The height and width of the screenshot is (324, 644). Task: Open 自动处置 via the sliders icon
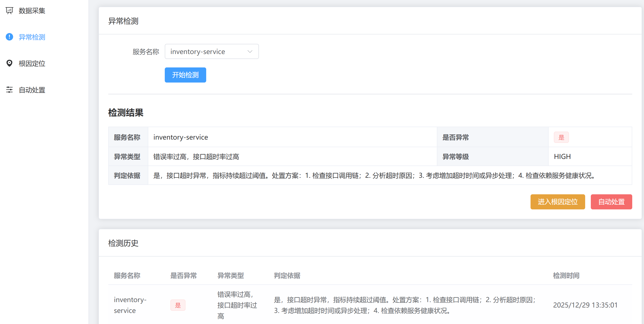(x=9, y=90)
